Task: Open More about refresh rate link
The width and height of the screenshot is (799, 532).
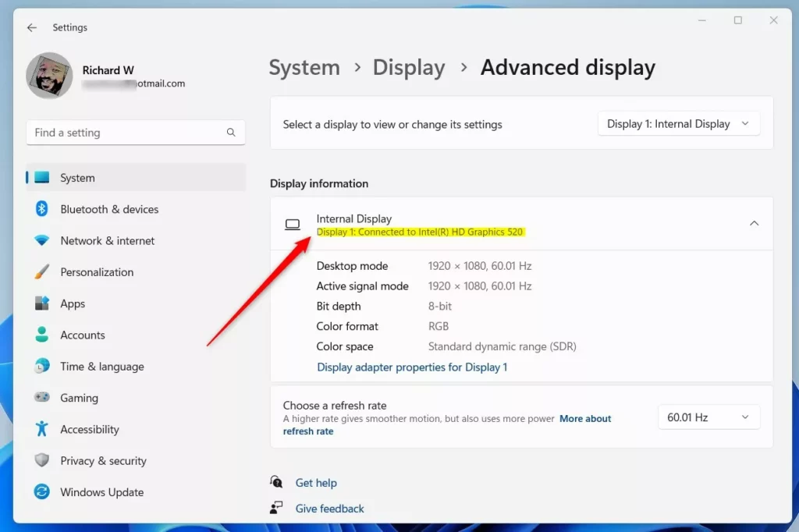Action: pos(447,425)
